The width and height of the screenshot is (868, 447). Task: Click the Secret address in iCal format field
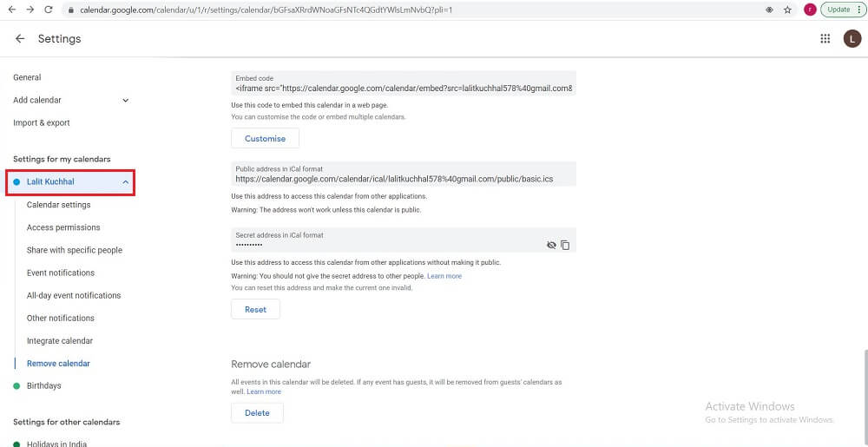[x=404, y=240]
